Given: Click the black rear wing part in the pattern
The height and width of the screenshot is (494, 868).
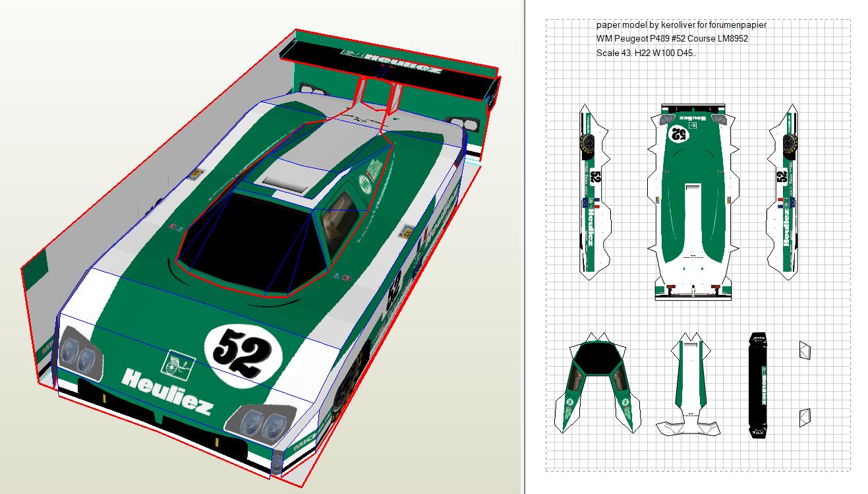Looking at the screenshot, I should (x=758, y=385).
